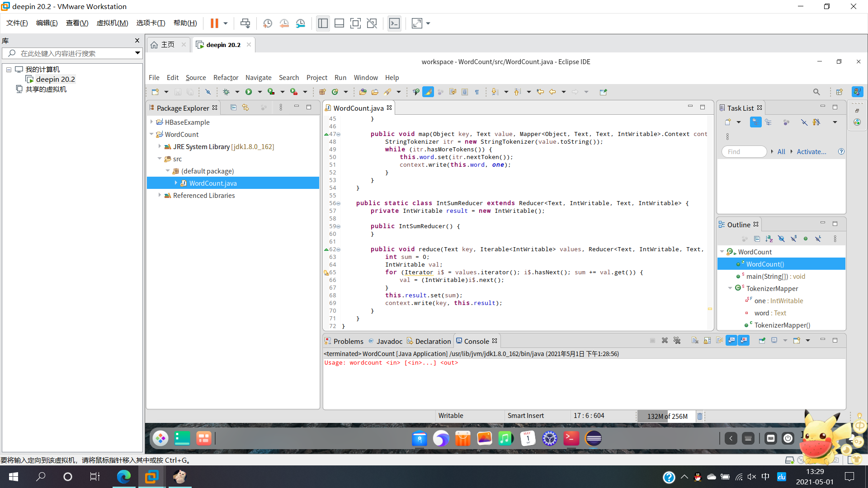Toggle Mark Occurrences highlighter button
Screen dimensions: 868x488
click(428, 92)
